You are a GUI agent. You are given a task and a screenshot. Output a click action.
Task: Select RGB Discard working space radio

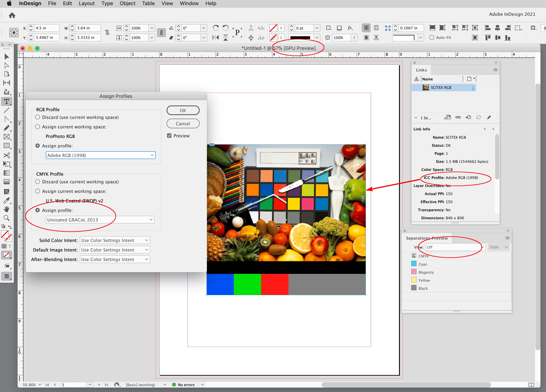click(38, 117)
